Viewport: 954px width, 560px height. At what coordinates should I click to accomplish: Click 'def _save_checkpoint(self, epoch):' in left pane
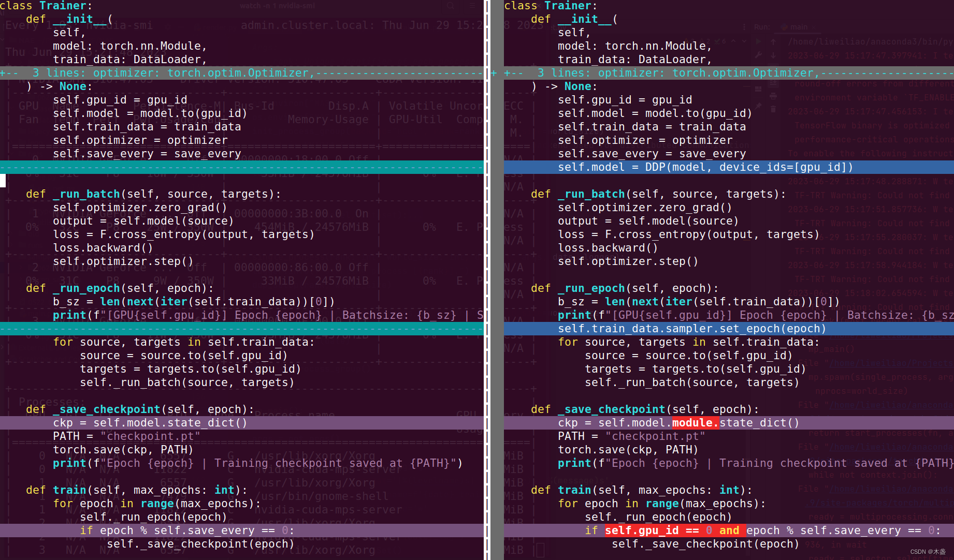click(x=140, y=409)
